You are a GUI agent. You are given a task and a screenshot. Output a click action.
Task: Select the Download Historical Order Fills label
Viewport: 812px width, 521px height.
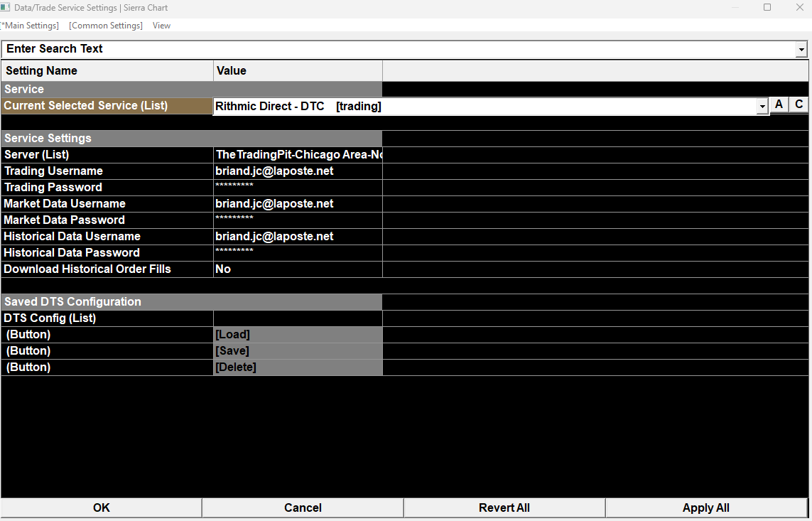coord(107,269)
